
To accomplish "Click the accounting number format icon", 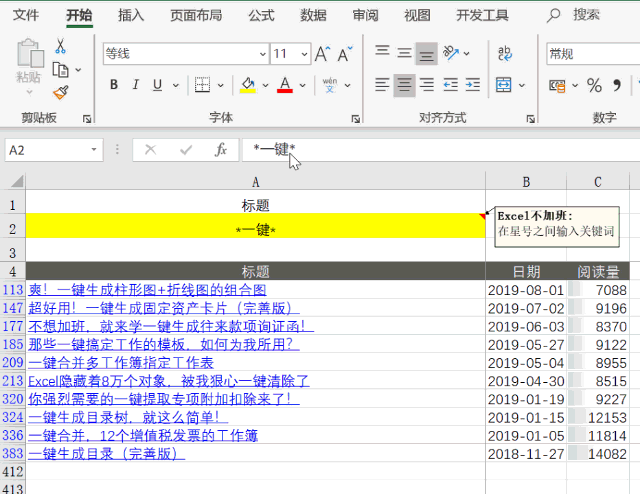I will pyautogui.click(x=558, y=85).
